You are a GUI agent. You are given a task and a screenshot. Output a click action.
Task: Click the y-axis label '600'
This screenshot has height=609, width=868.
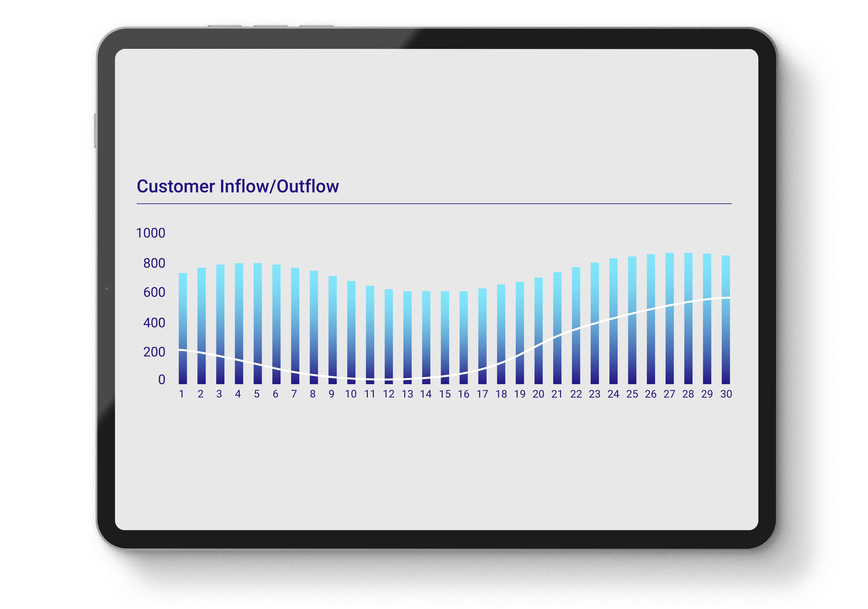(x=154, y=292)
